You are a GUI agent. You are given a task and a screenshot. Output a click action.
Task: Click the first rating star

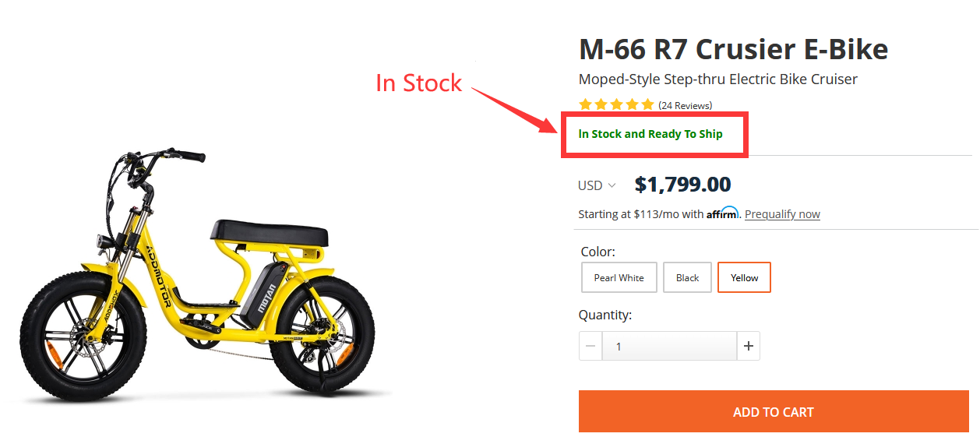pos(585,105)
